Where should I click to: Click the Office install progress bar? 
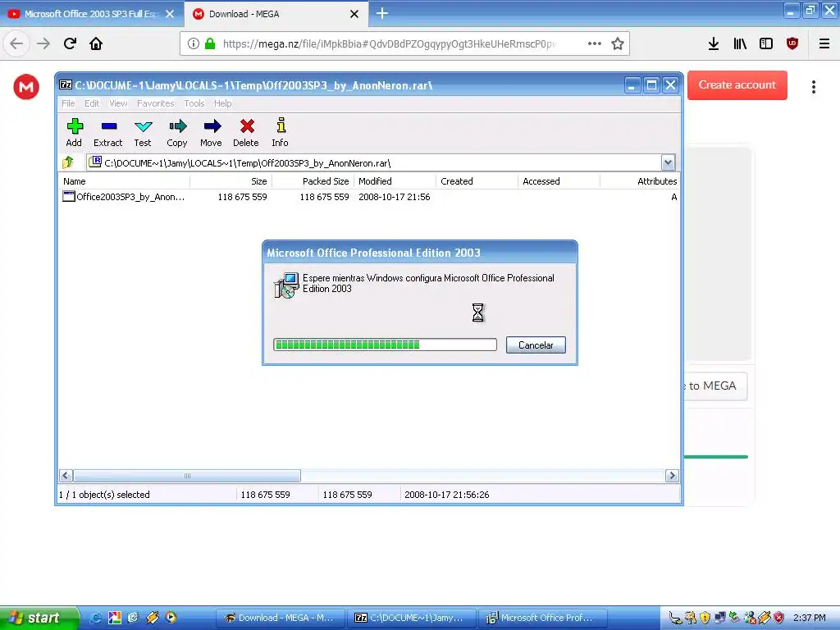385,345
